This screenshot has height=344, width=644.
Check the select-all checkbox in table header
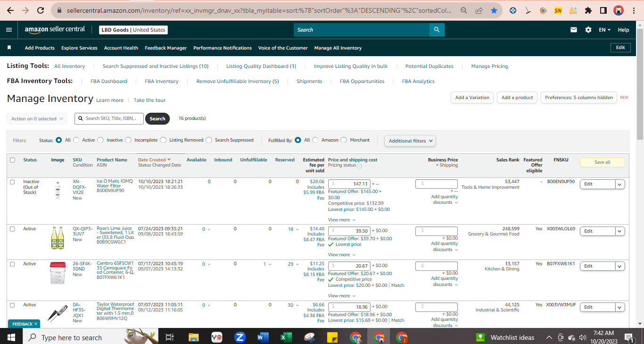pos(12,160)
